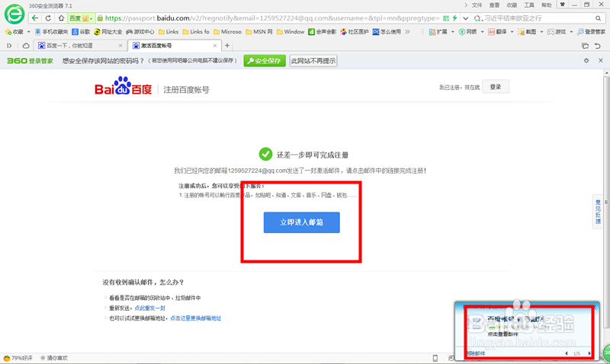Open the 会声会影 bookmark
Viewport: 610px width, 364px height.
coord(322,32)
